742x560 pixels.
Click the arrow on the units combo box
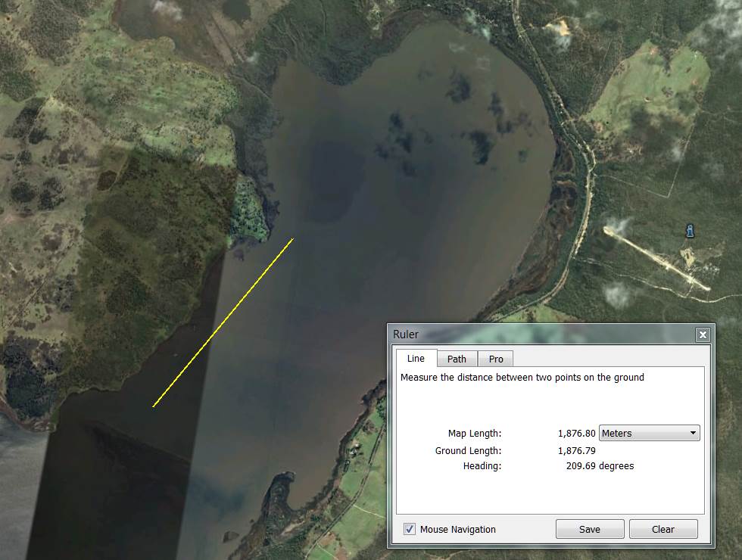point(693,434)
